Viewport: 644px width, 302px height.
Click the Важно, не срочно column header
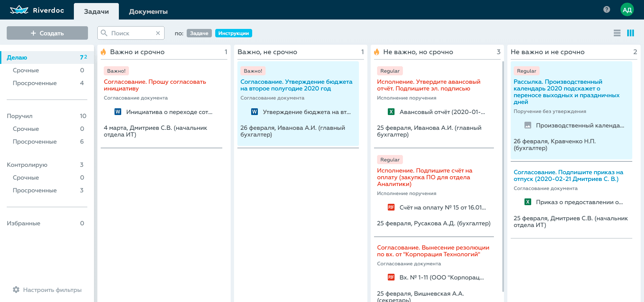pos(267,52)
